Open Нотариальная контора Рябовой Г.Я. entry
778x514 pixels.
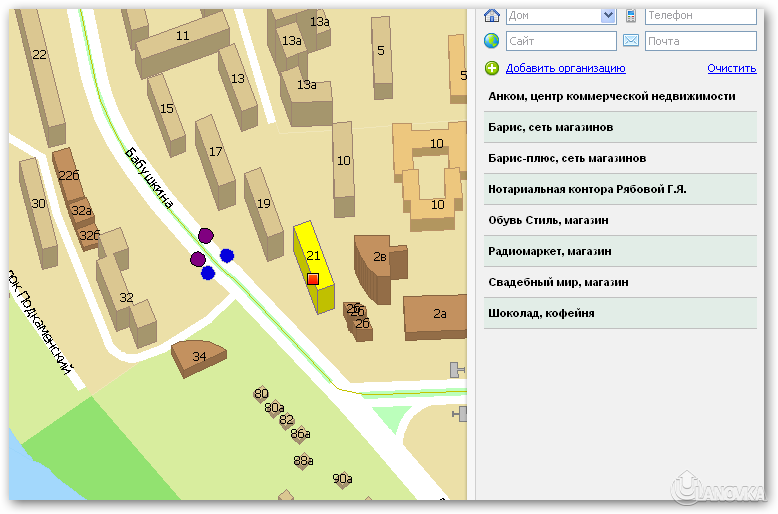click(587, 189)
